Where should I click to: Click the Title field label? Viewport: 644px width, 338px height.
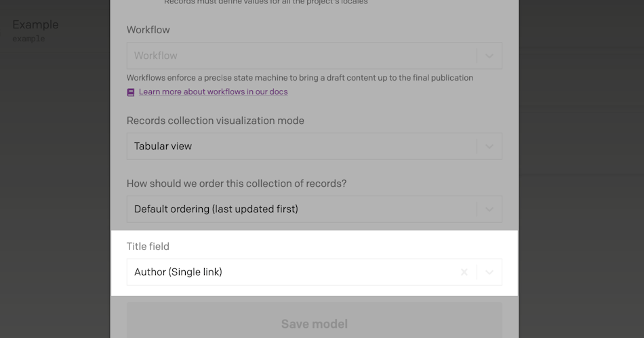click(x=148, y=247)
